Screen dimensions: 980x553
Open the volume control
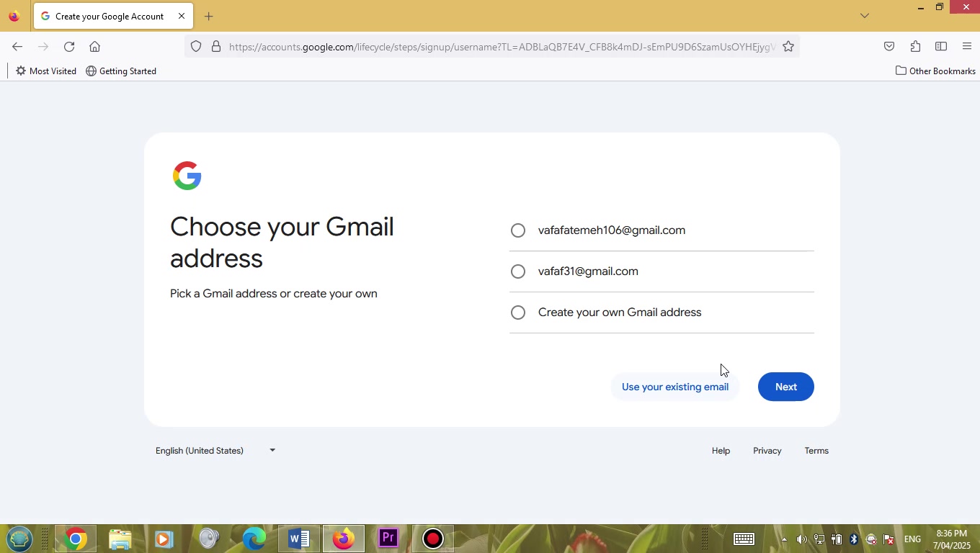801,539
